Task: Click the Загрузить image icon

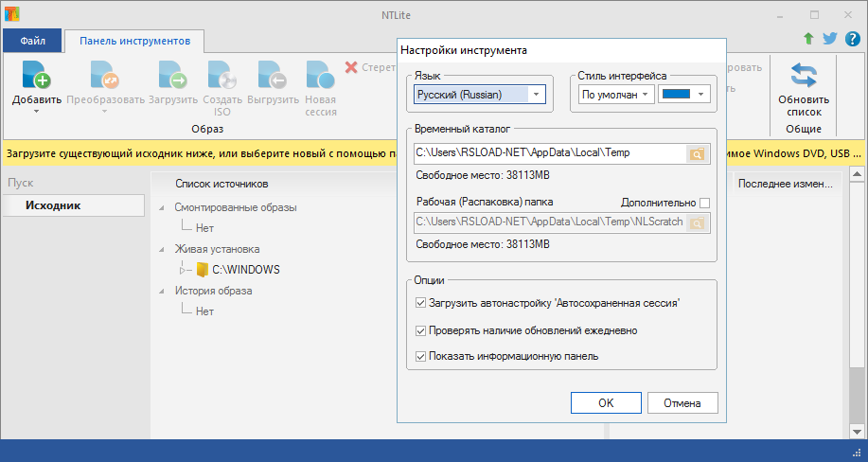Action: (x=172, y=75)
